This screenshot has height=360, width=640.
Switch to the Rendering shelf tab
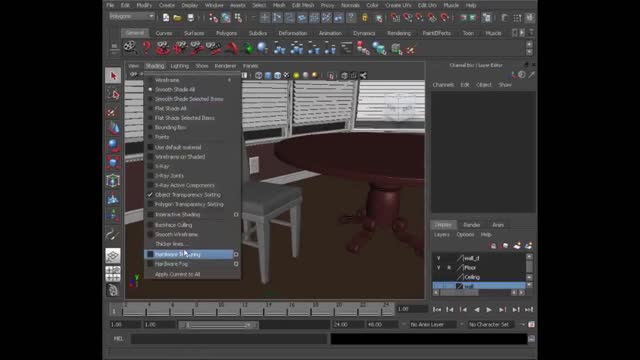[x=399, y=33]
